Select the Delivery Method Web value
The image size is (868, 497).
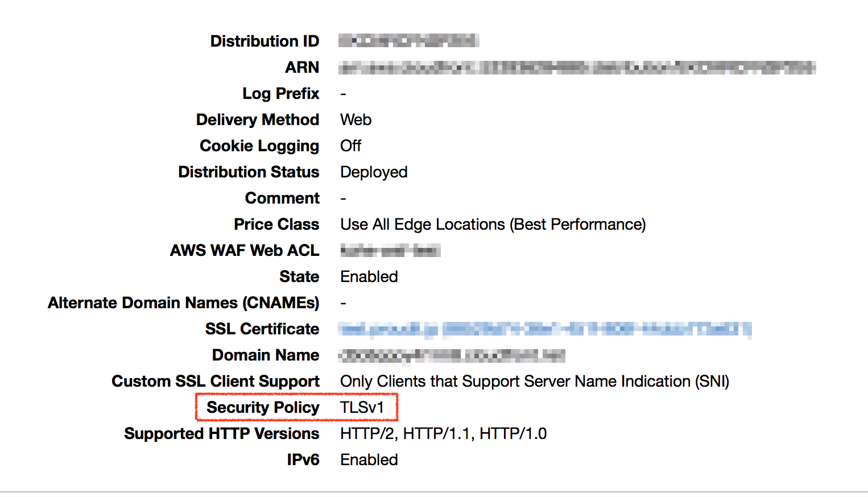coord(355,119)
